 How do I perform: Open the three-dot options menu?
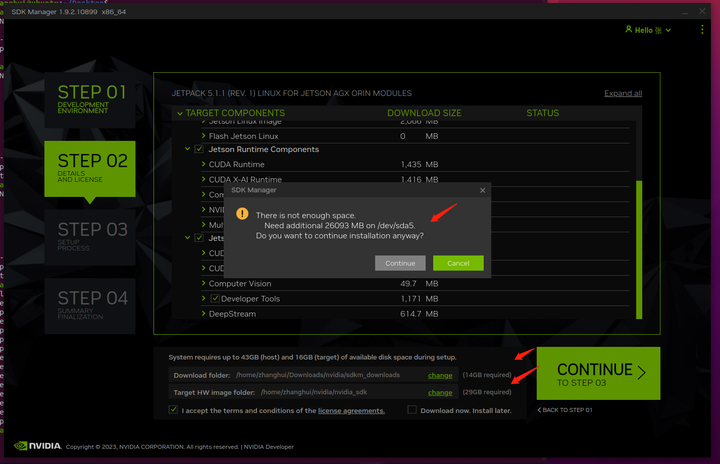click(x=702, y=29)
